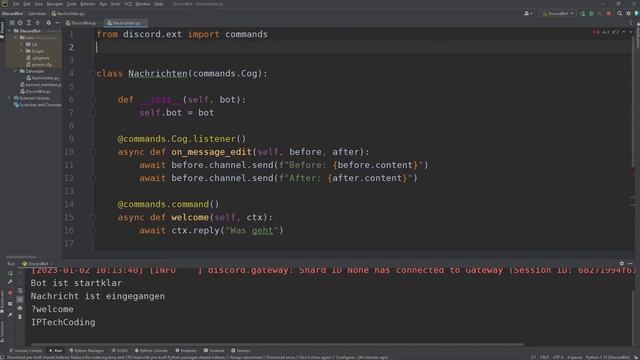Toggle soft-wrap in Run console

(20, 291)
